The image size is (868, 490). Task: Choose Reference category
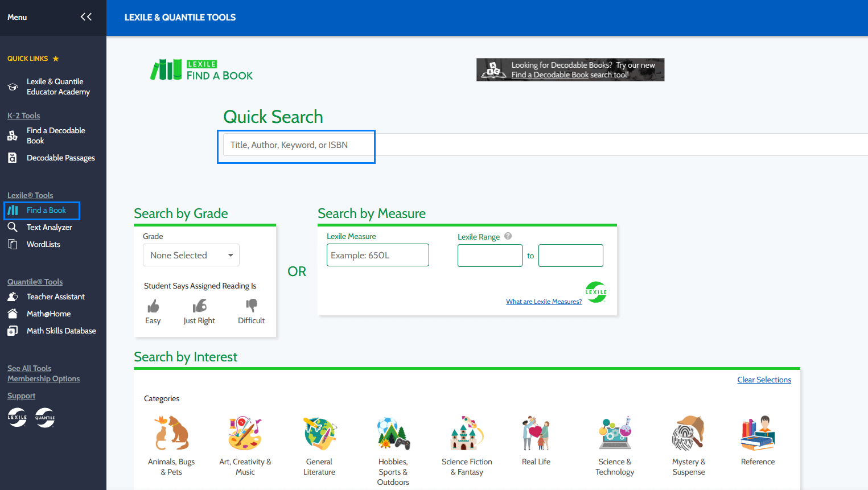(758, 440)
